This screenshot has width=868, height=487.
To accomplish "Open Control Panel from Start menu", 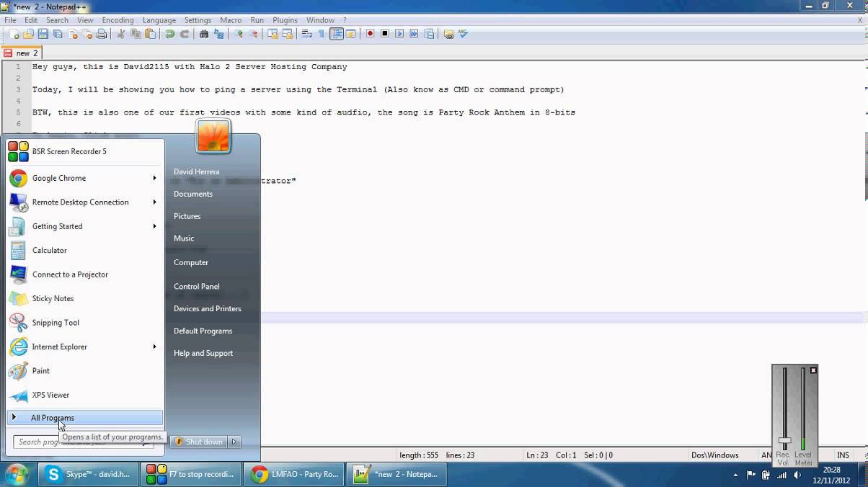I will click(x=197, y=286).
